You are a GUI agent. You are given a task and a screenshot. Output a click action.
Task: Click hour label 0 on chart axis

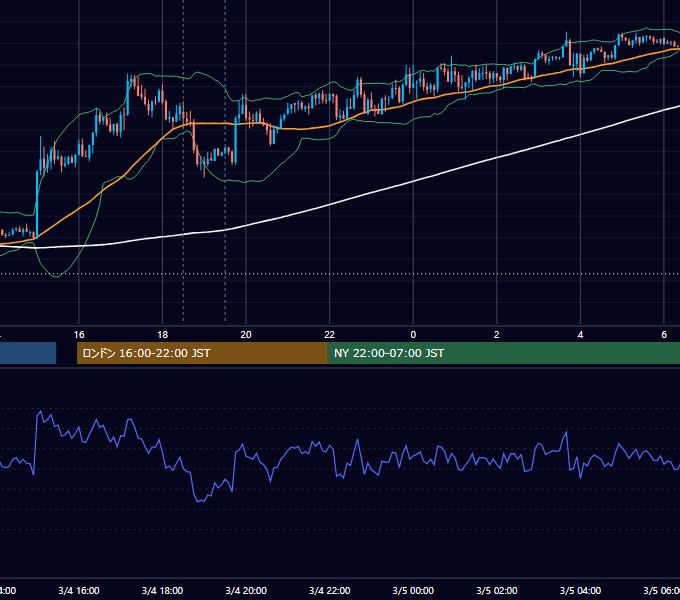coord(413,335)
